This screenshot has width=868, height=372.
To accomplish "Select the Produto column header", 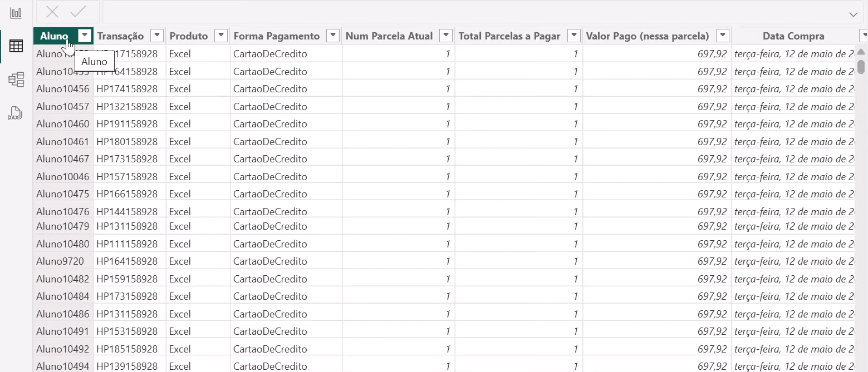I will tap(189, 36).
